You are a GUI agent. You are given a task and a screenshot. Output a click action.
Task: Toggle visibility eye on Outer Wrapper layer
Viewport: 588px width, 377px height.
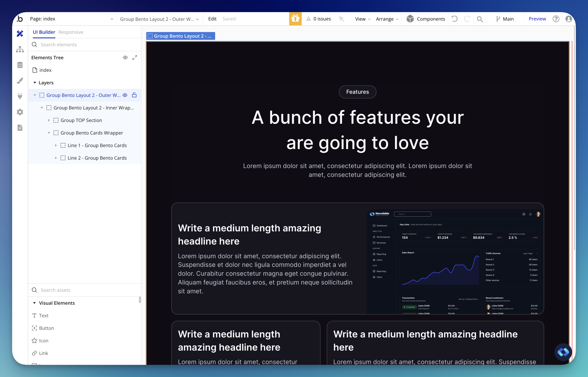125,95
